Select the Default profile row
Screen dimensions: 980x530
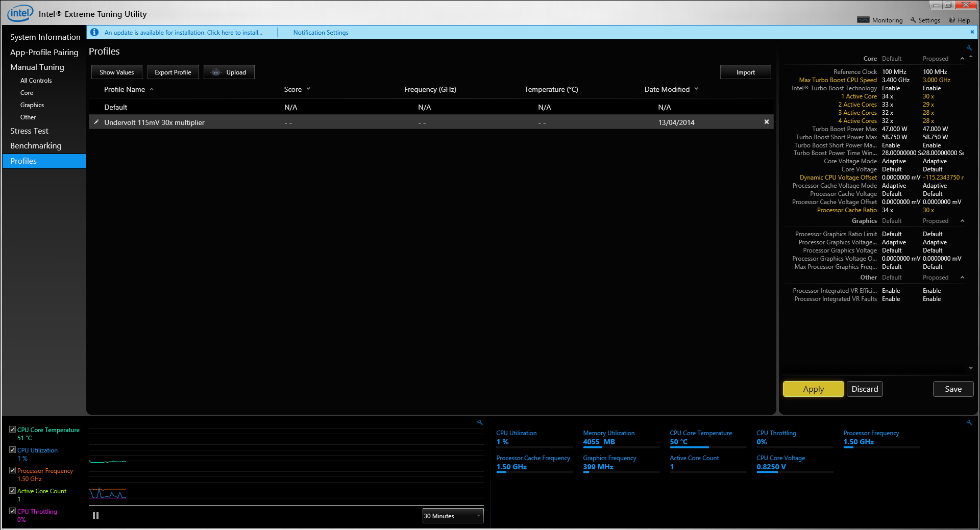click(431, 107)
